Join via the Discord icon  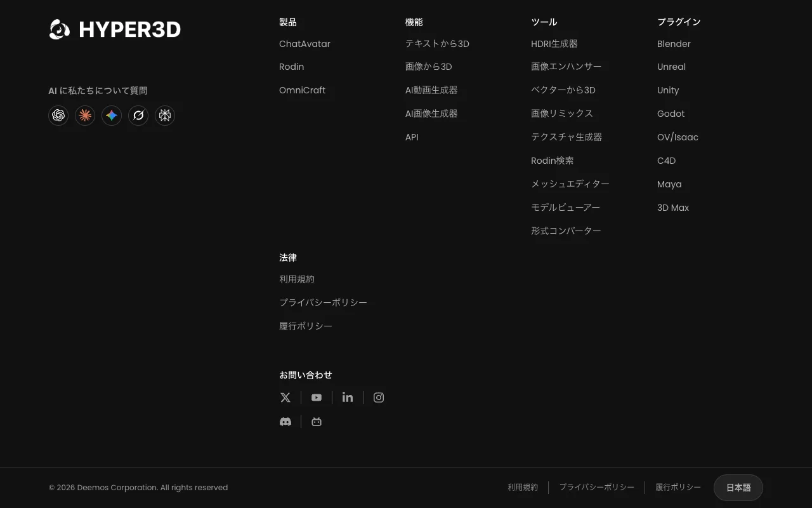point(285,422)
